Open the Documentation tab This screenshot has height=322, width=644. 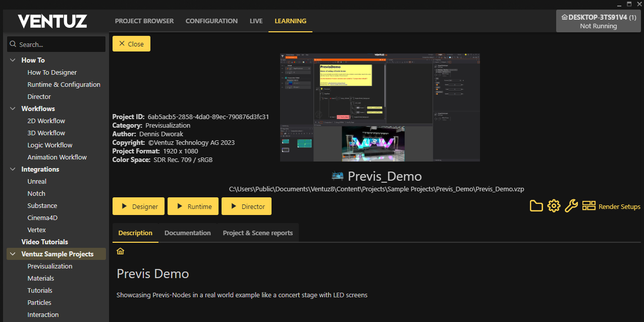click(x=187, y=233)
